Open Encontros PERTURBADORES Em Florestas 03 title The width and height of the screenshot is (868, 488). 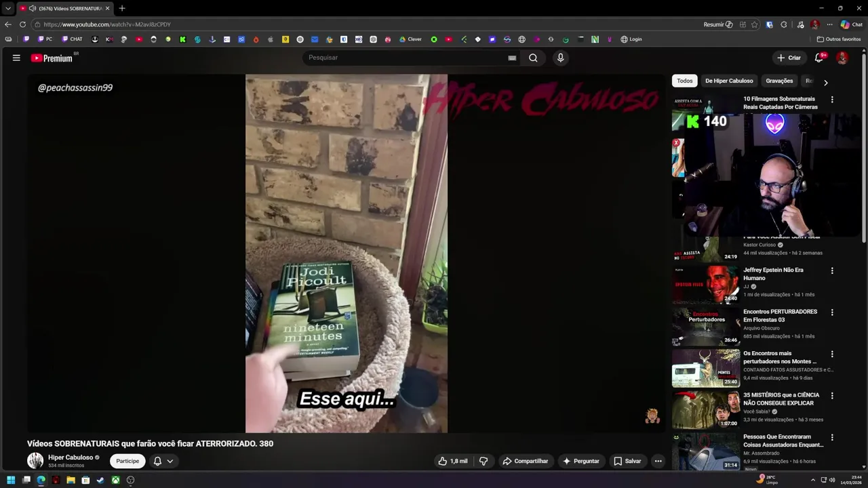(780, 316)
